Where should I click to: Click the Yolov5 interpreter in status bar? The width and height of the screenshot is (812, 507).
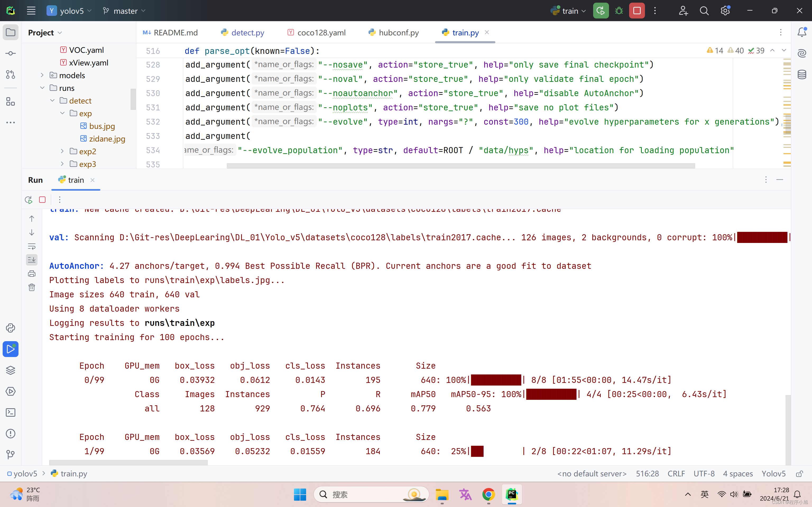773,473
